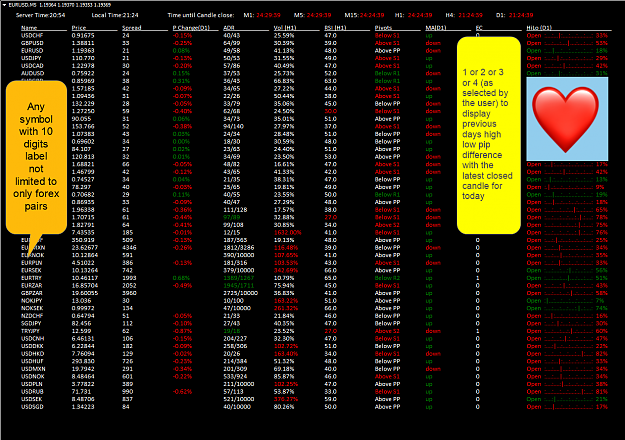
Task: Click Below R2 pivot in EURTRY row
Action: pyautogui.click(x=387, y=278)
